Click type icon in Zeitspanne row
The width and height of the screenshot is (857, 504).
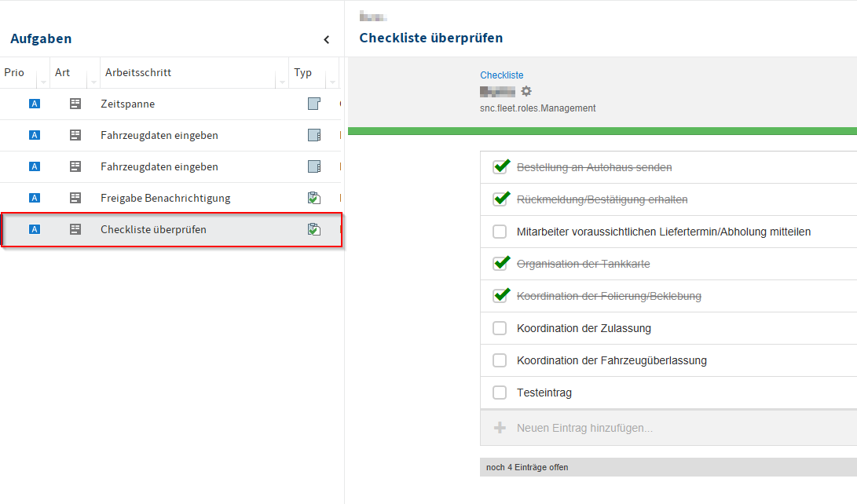[314, 104]
